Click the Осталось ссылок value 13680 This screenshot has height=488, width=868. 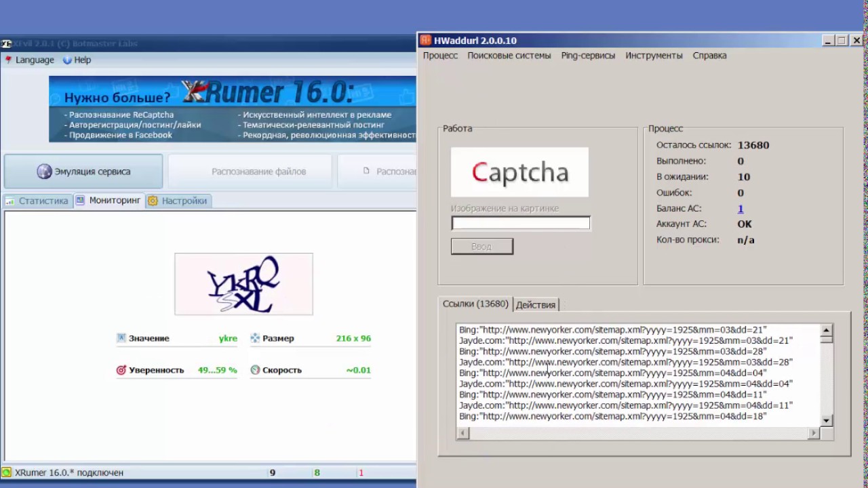point(753,145)
